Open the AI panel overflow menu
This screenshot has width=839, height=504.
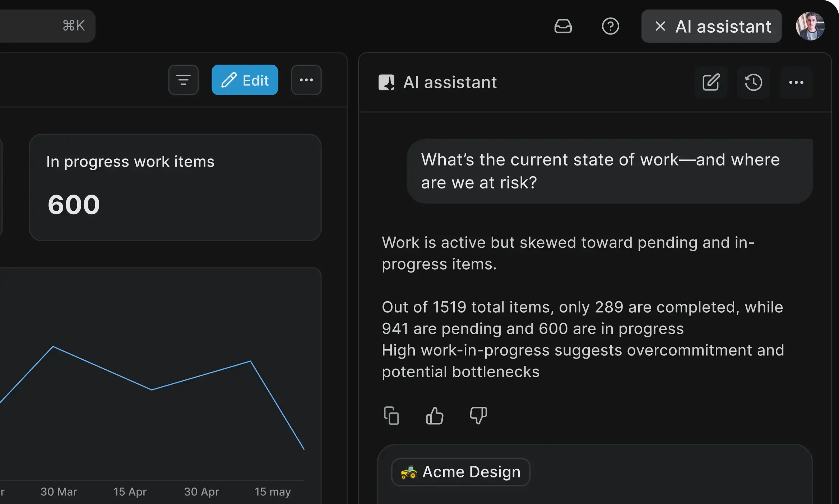tap(797, 82)
